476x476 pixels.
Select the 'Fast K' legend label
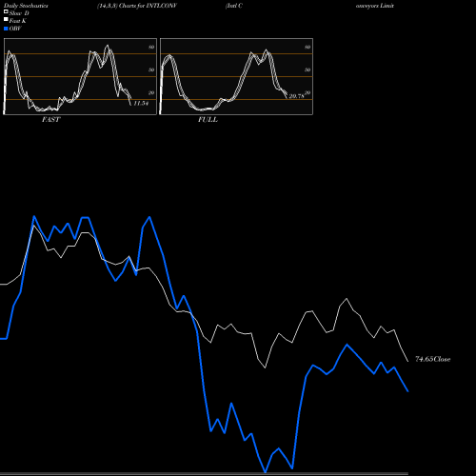(x=18, y=21)
